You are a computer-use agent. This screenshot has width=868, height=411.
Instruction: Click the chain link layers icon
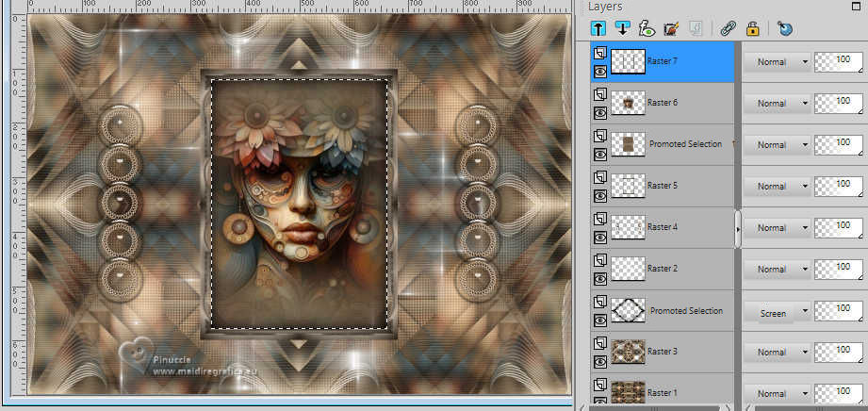(728, 29)
